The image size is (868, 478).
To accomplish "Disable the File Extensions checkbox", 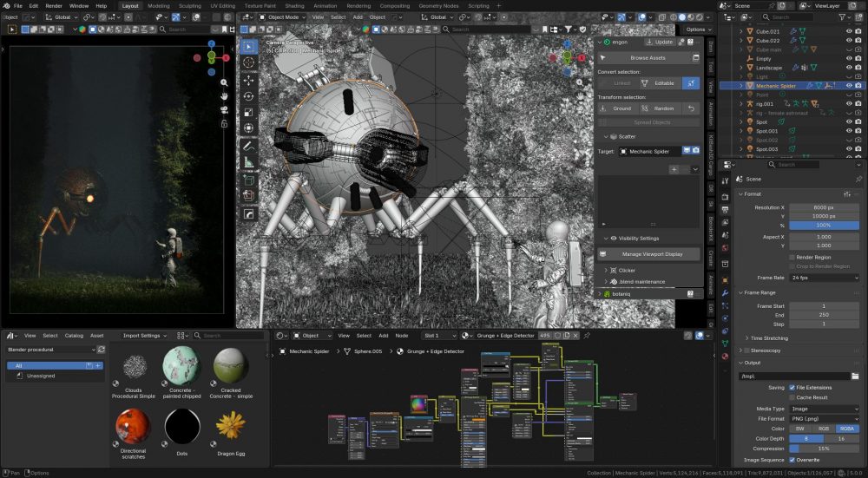I will [791, 388].
